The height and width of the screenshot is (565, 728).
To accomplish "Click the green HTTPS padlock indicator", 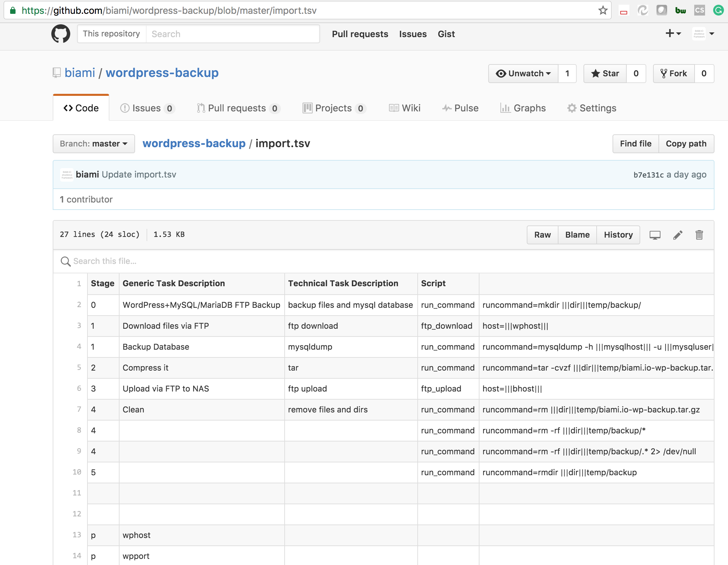I will point(12,10).
